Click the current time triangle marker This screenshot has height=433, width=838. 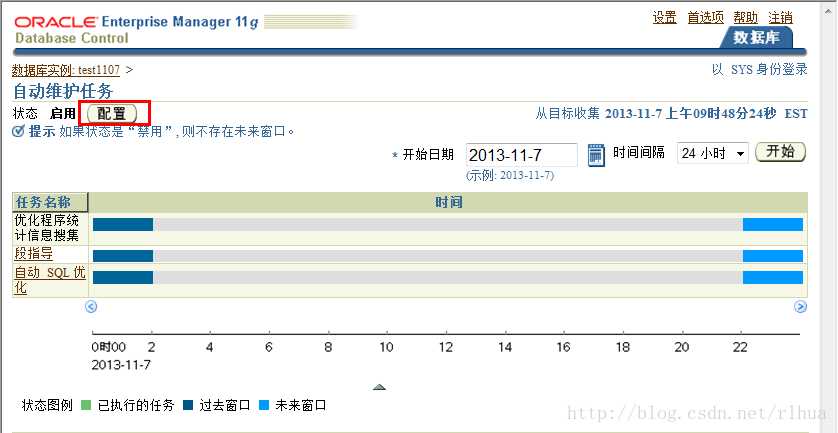379,387
